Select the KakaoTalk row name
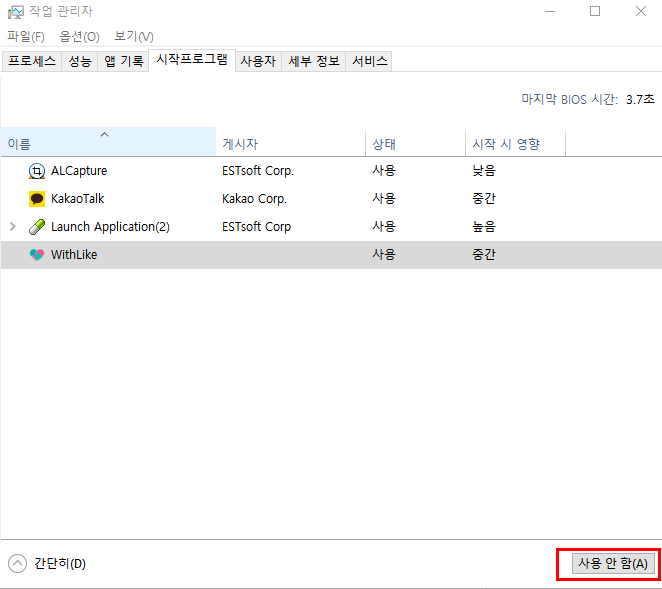This screenshot has width=662, height=589. (77, 199)
